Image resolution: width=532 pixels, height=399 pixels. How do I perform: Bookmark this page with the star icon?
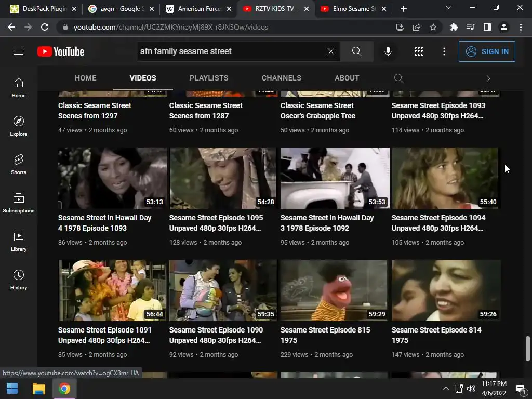click(x=433, y=27)
